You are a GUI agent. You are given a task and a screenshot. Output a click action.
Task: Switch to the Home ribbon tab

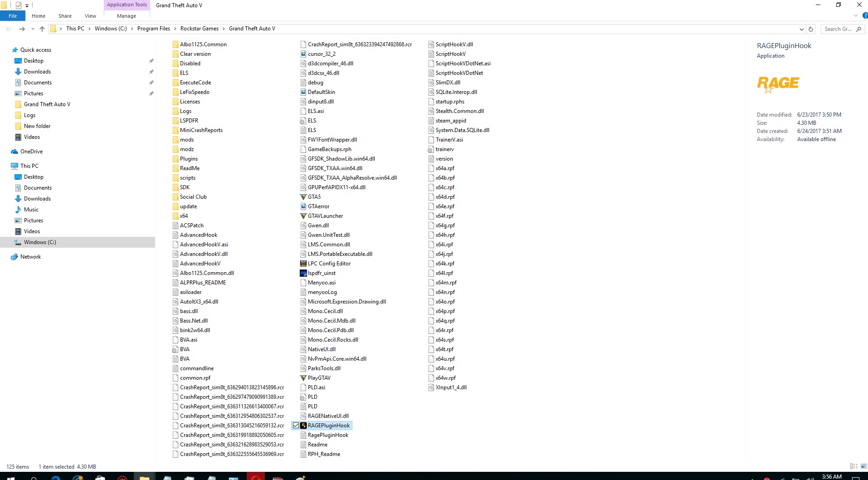coord(39,16)
